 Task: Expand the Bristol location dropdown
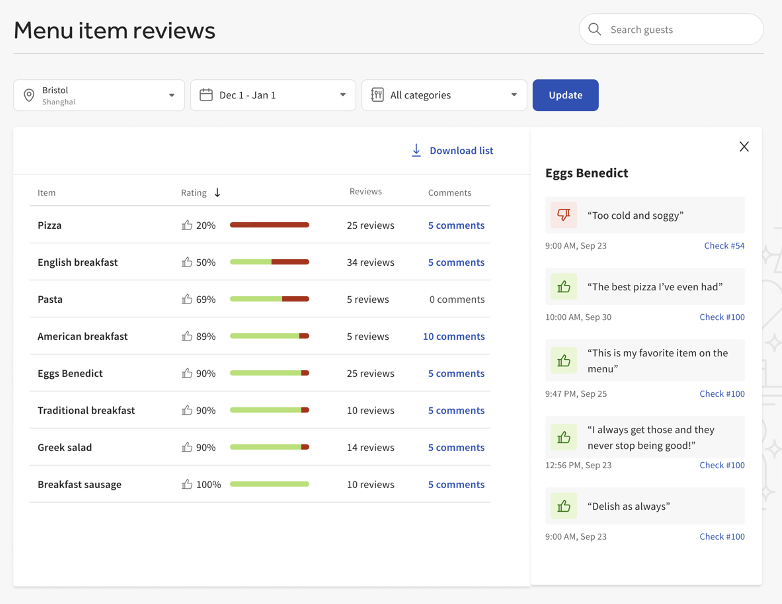coord(171,96)
